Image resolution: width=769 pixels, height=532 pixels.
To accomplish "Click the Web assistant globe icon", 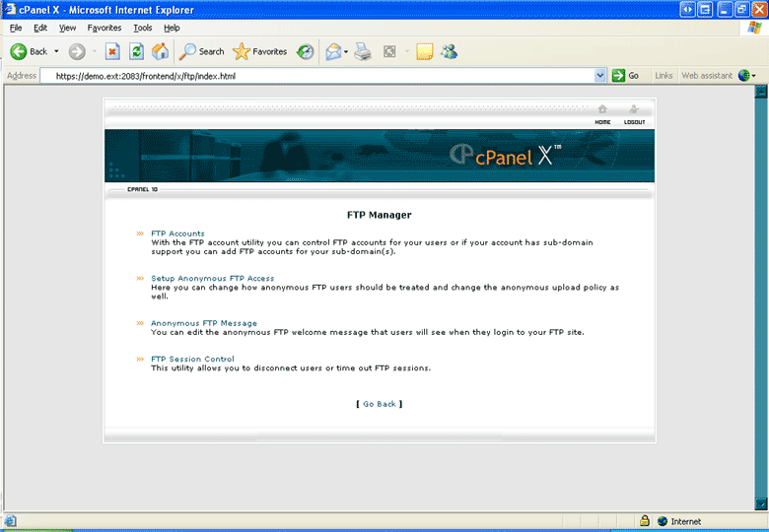I will point(743,76).
